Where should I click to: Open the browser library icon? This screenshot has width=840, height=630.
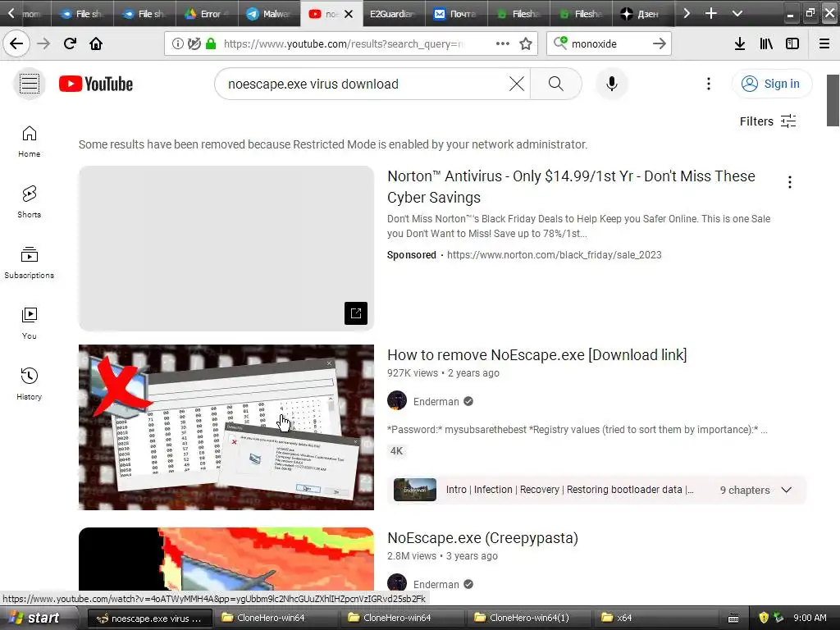[x=766, y=44]
